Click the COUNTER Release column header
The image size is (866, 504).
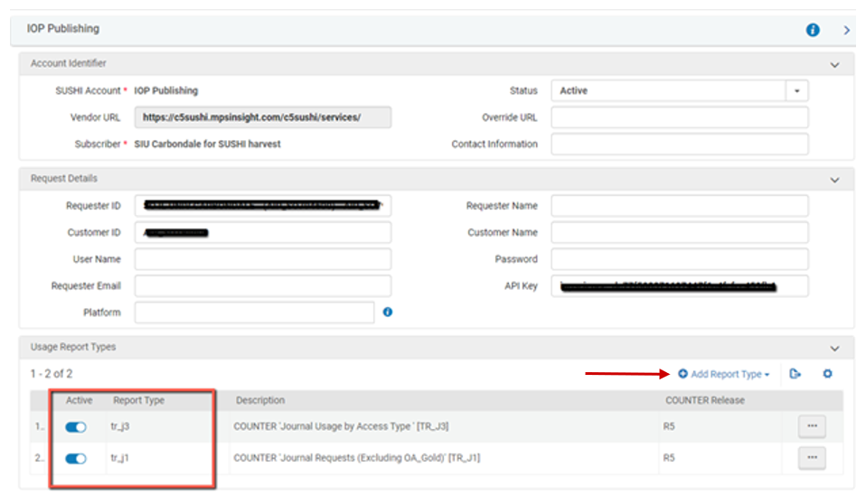705,400
